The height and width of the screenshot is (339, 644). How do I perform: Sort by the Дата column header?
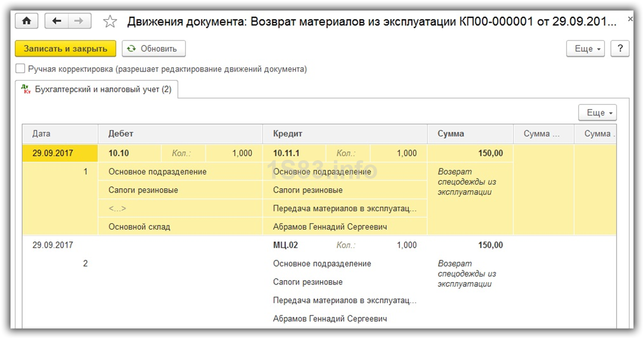pyautogui.click(x=60, y=134)
